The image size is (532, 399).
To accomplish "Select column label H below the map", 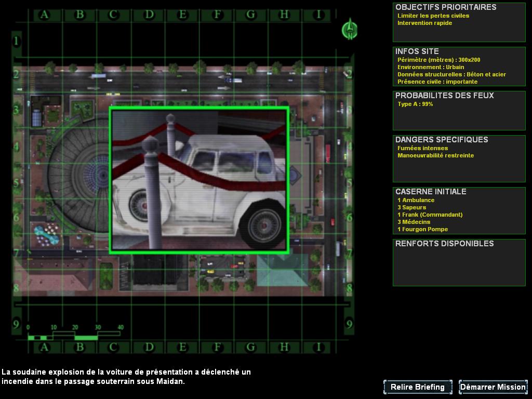I will 284,347.
